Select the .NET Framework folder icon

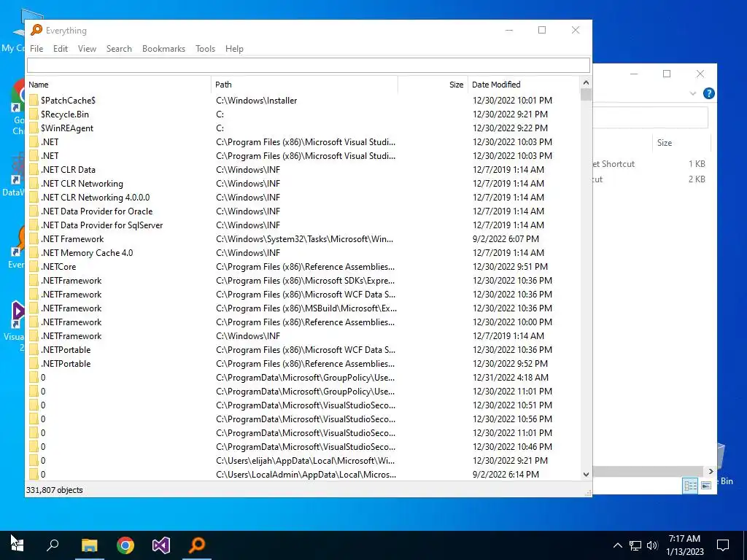34,239
